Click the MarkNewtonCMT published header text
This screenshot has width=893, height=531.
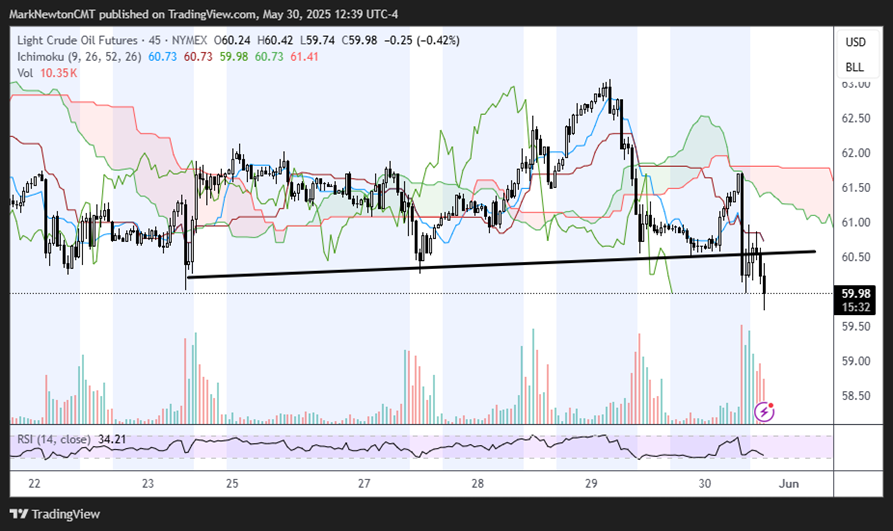(x=203, y=14)
